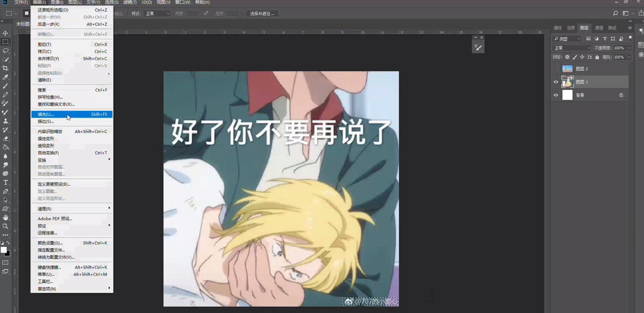
Task: Click the background color swatch
Action: pyautogui.click(x=8, y=253)
